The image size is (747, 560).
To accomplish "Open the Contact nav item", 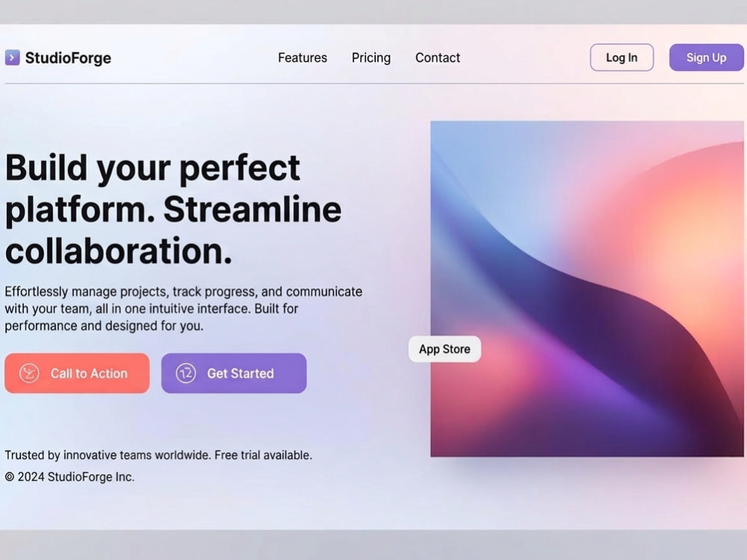I will 438,57.
